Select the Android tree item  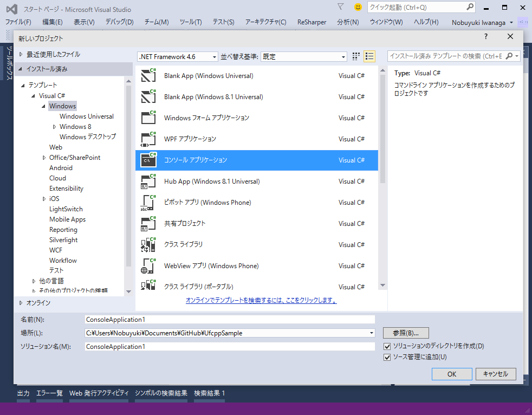pyautogui.click(x=61, y=168)
